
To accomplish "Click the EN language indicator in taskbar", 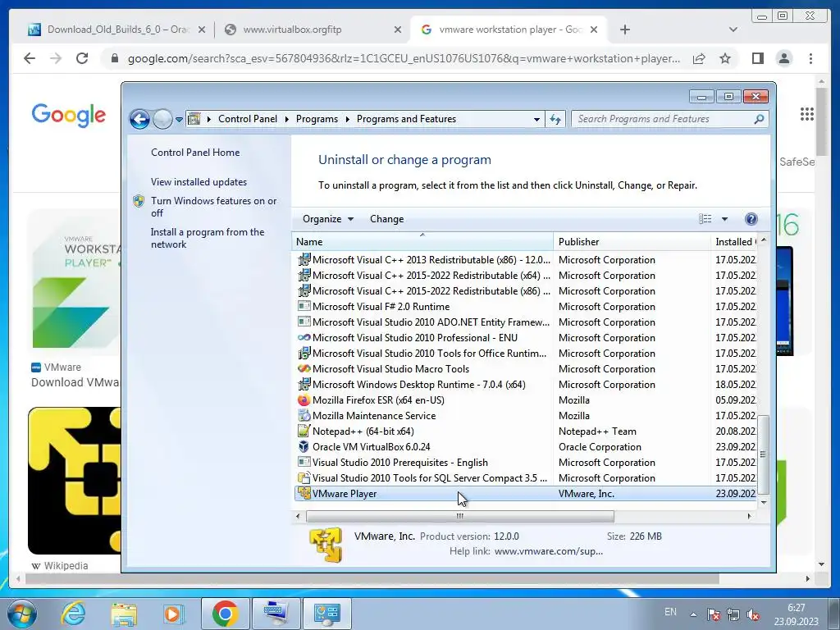I will coord(670,612).
